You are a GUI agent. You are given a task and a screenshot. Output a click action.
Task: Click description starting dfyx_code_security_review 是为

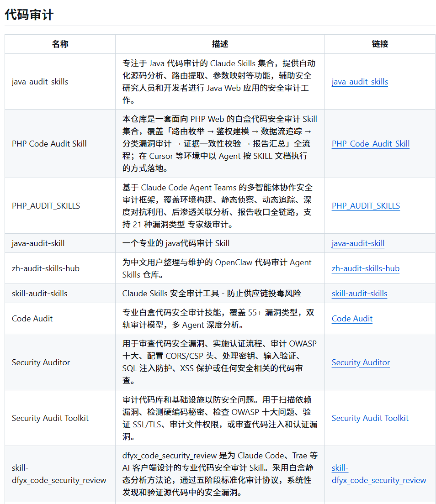[x=220, y=474]
